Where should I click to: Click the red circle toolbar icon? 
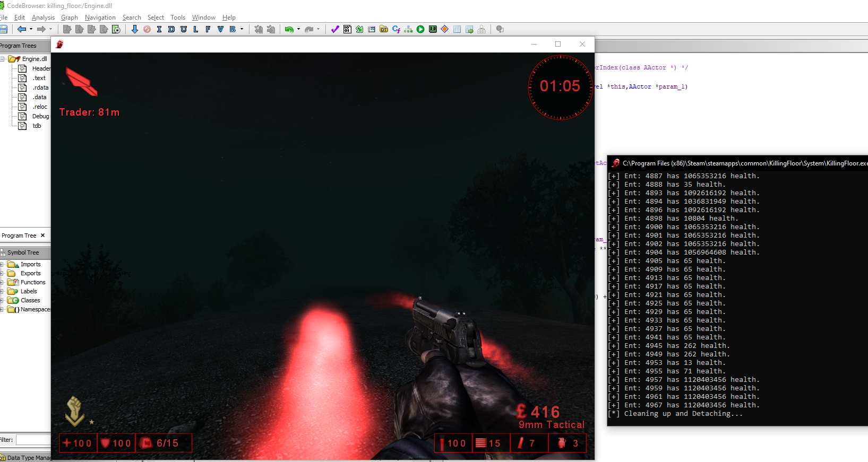[147, 29]
